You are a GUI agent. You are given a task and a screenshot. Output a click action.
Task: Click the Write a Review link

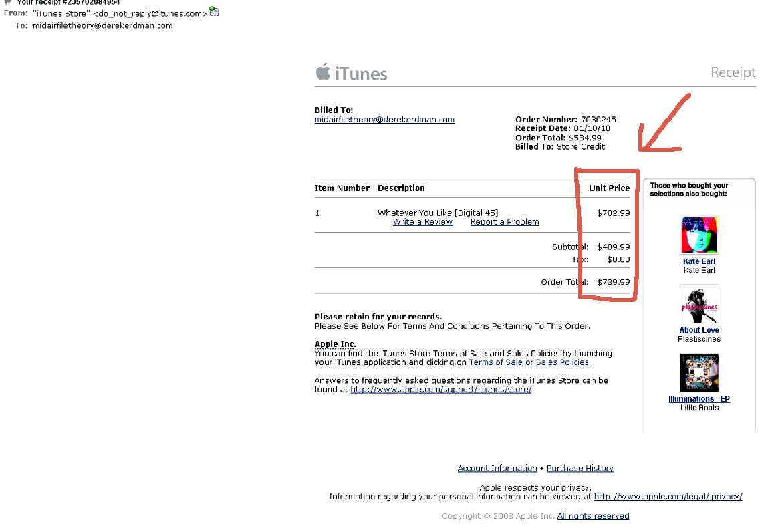(422, 221)
